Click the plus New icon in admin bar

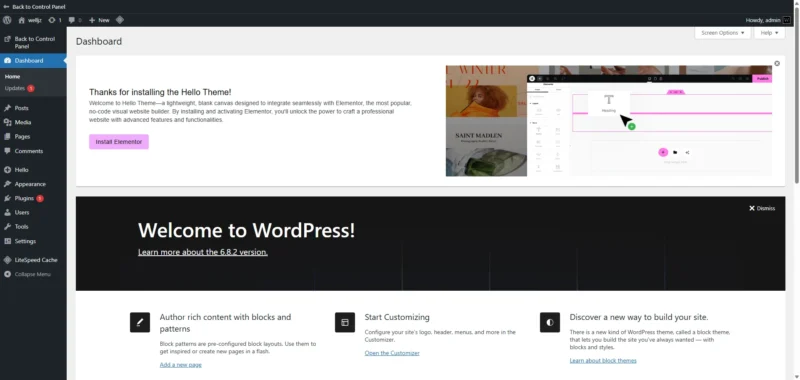pos(92,20)
